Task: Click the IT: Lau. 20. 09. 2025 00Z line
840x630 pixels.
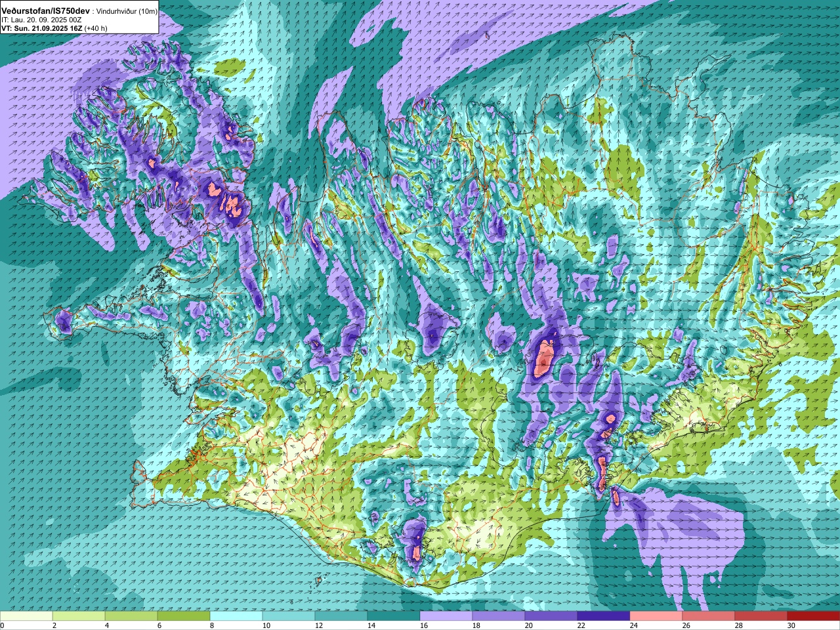Action: coord(41,20)
